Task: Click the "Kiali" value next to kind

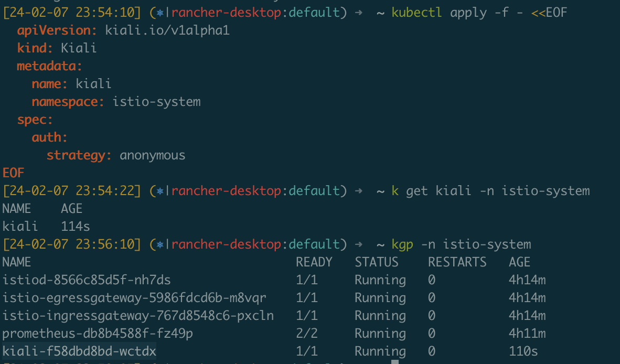Action: (79, 48)
